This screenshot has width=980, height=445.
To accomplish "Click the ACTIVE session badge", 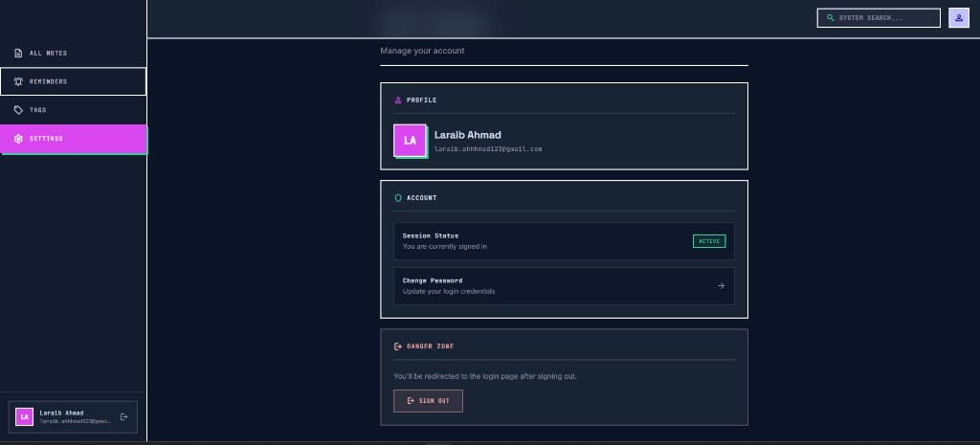I will 709,241.
